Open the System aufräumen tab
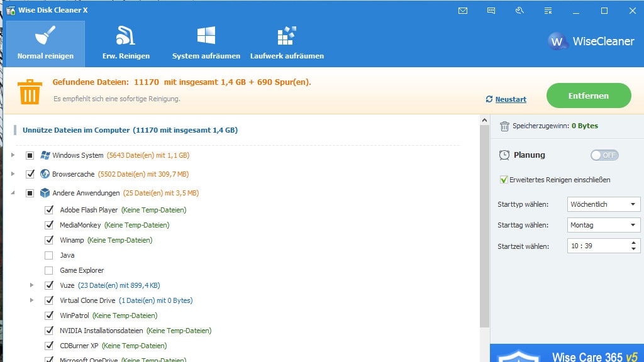The image size is (644, 362). point(206,44)
